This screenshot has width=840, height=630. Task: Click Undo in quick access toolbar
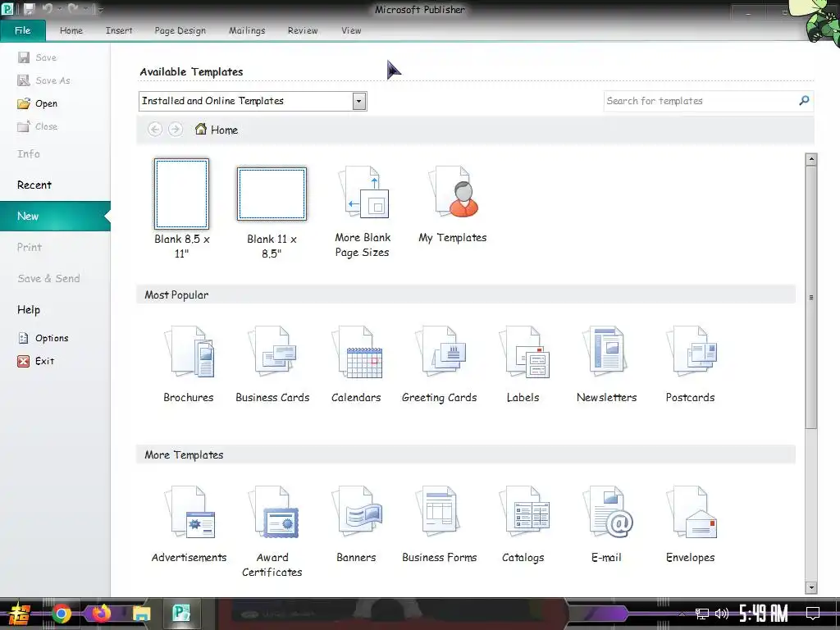pyautogui.click(x=48, y=8)
